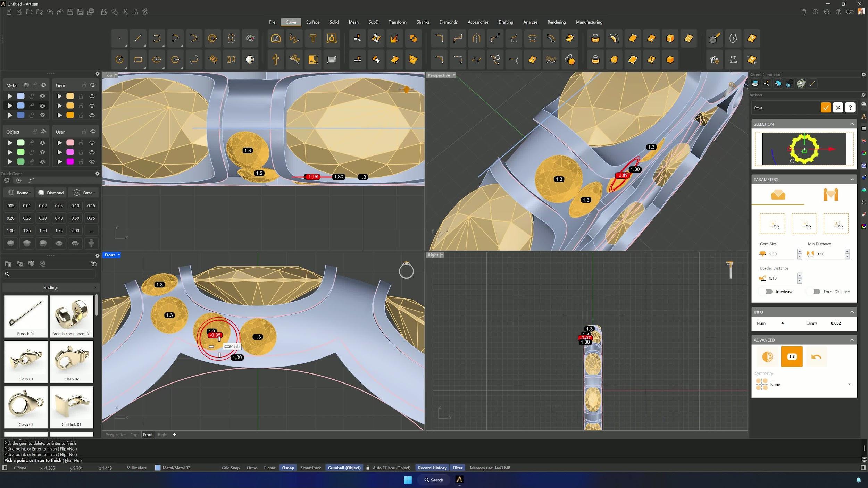Expand the Findings category dropdown
868x488 pixels.
point(51,287)
